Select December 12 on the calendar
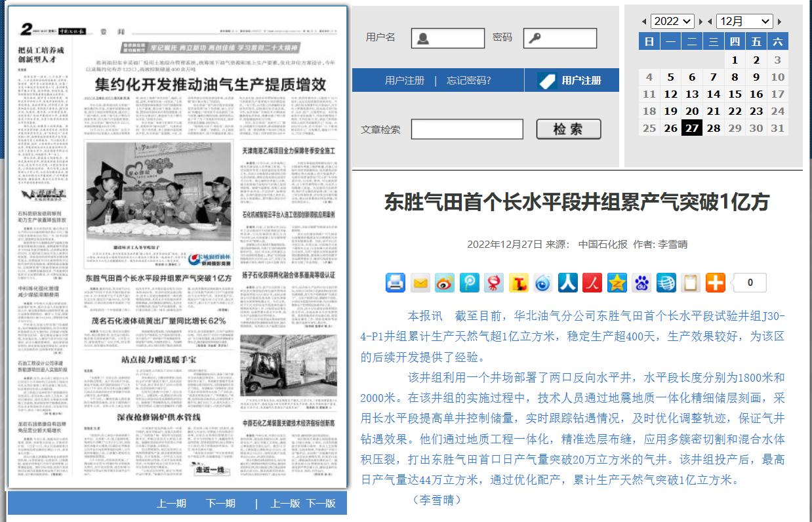The width and height of the screenshot is (812, 522). [x=670, y=94]
